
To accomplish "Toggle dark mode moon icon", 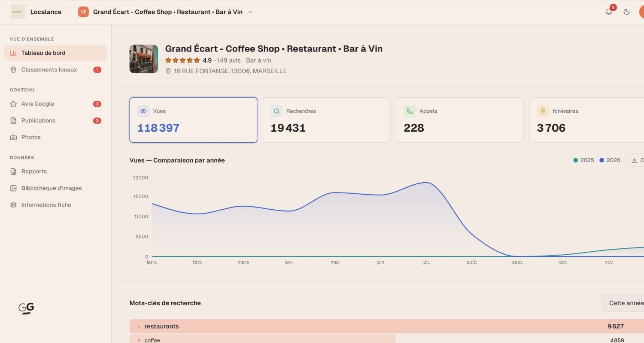I will [627, 12].
